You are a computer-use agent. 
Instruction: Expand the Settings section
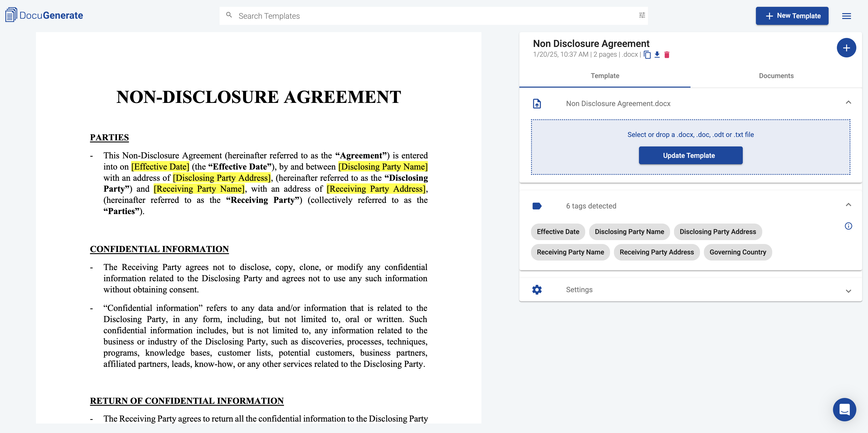click(x=848, y=291)
